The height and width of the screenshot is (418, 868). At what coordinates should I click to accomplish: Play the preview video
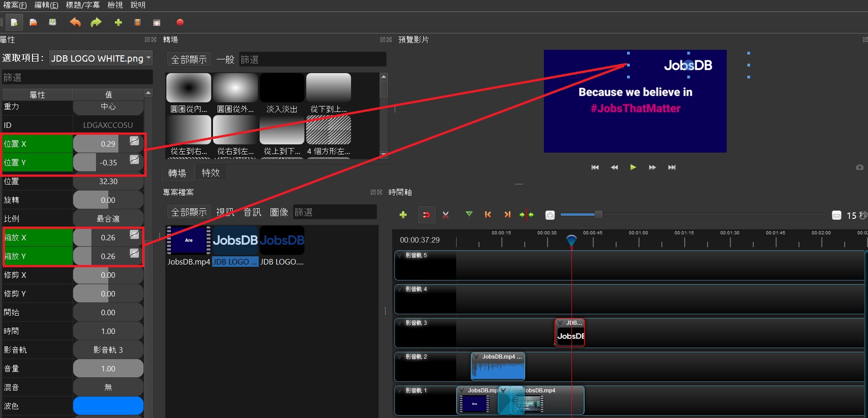pyautogui.click(x=633, y=167)
